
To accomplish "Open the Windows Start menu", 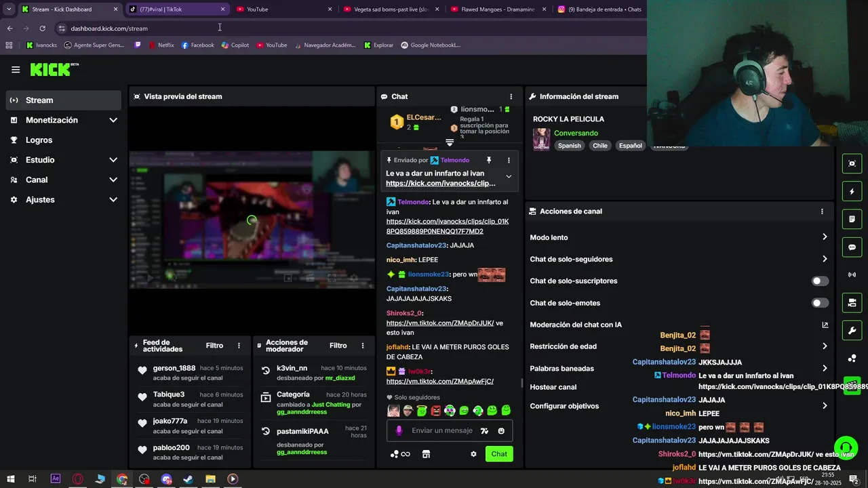I will (10, 479).
